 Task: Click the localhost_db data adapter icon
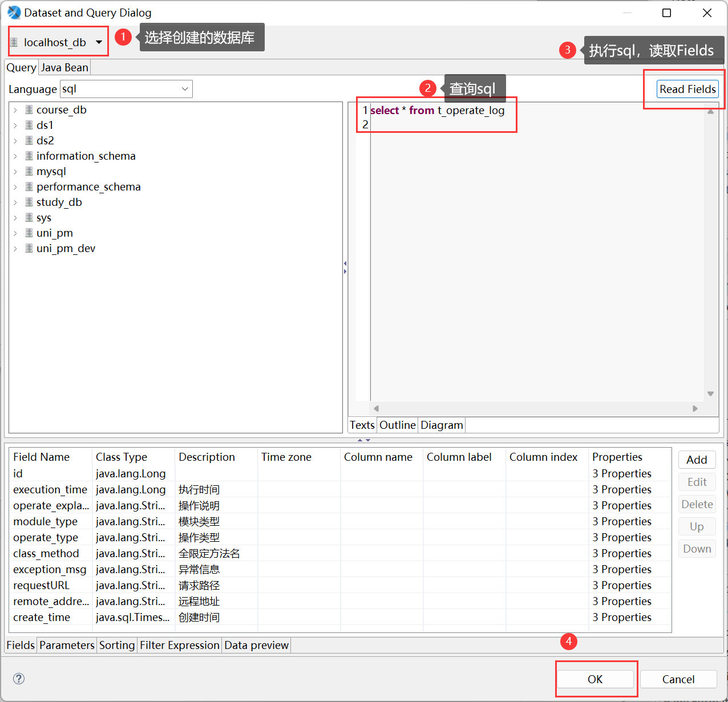point(14,42)
